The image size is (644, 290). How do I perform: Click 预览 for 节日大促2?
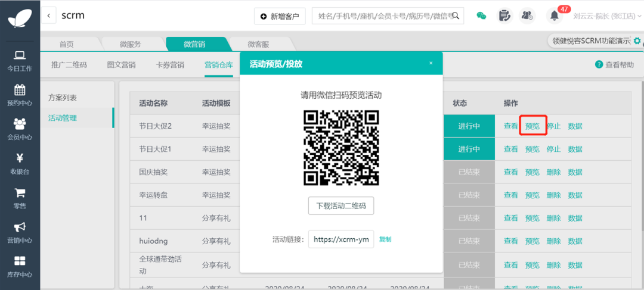coord(532,126)
